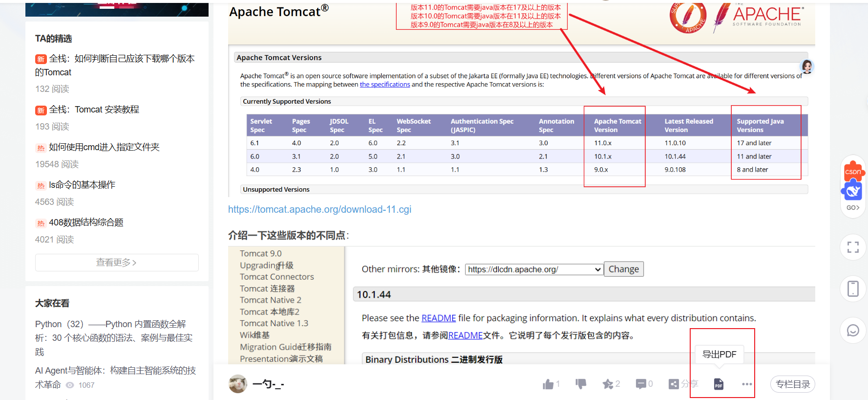Viewport: 868px width, 400px height.
Task: Select Tomcat 9.0 in sidebar menu
Action: click(x=261, y=253)
